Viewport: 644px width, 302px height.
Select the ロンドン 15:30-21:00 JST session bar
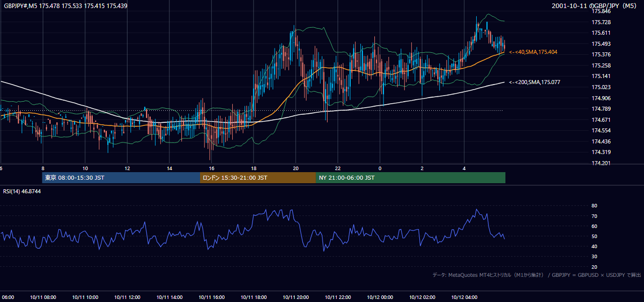tap(258, 178)
